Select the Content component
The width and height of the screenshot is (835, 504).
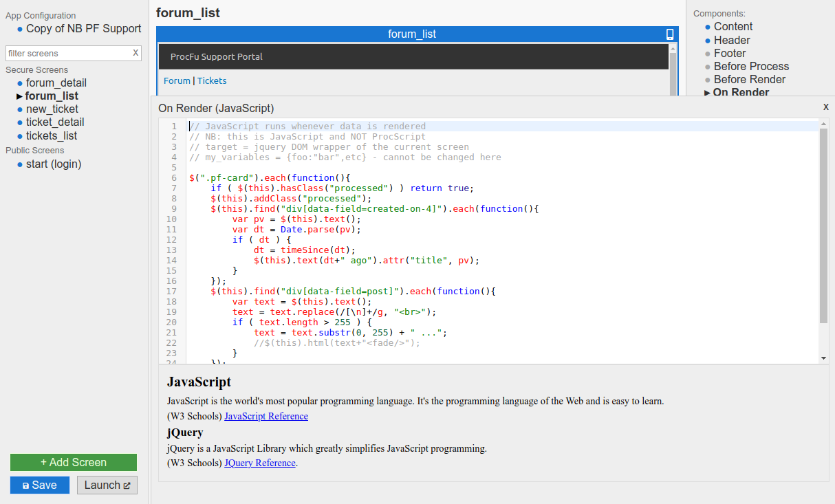pos(733,27)
